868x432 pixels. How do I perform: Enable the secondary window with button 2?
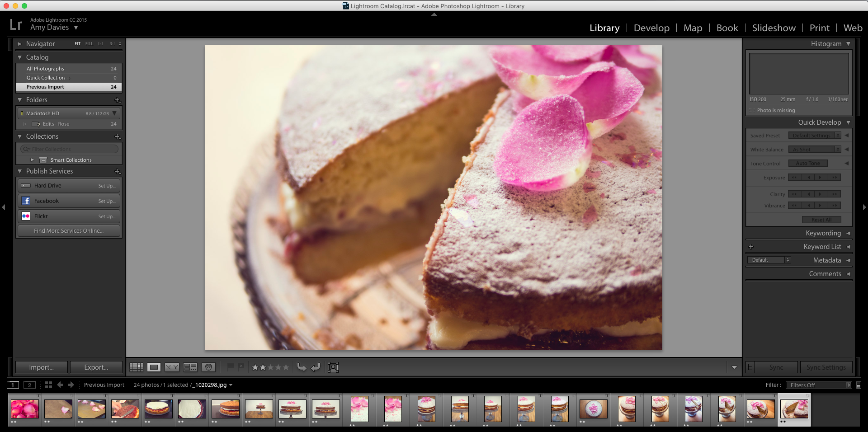[29, 385]
